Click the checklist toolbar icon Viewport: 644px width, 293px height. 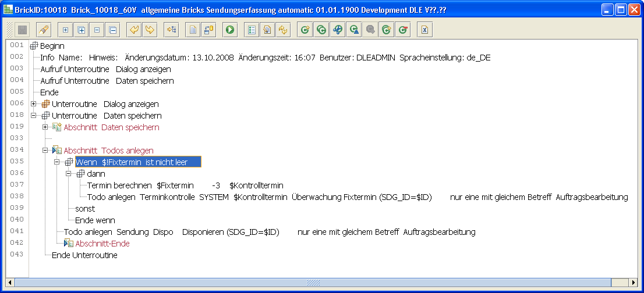coord(252,30)
